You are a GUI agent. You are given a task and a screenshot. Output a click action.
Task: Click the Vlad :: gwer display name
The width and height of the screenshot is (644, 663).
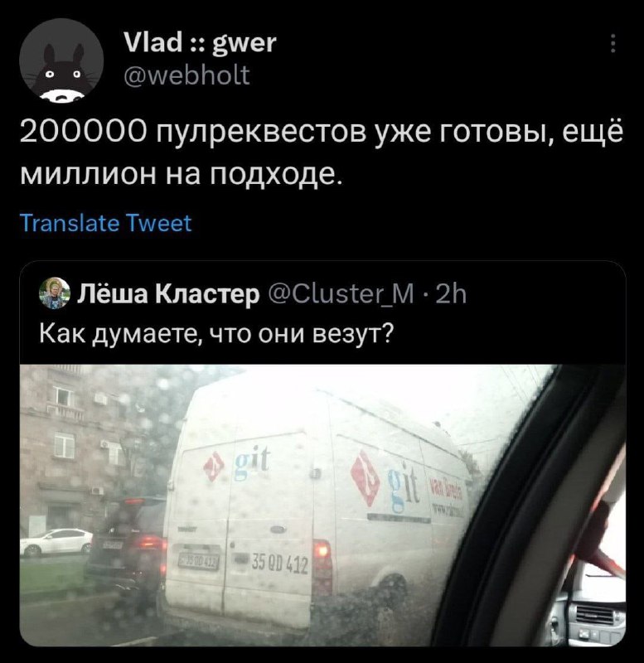200,43
